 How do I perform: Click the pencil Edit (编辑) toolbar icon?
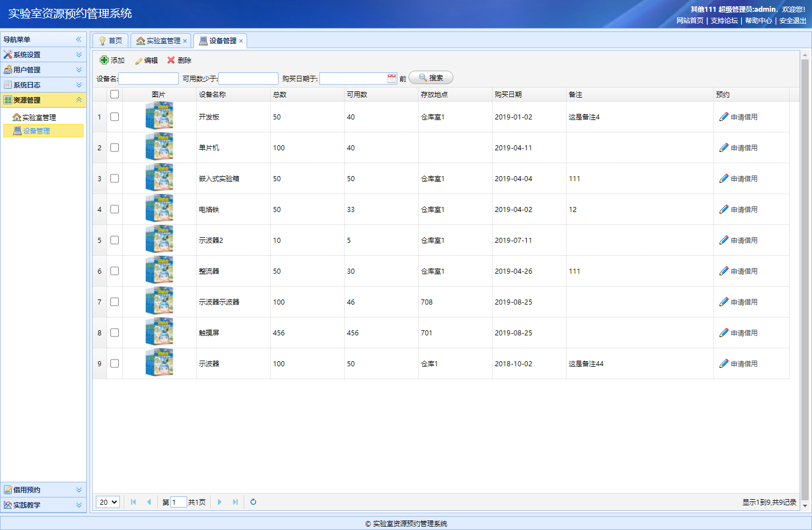tap(138, 61)
